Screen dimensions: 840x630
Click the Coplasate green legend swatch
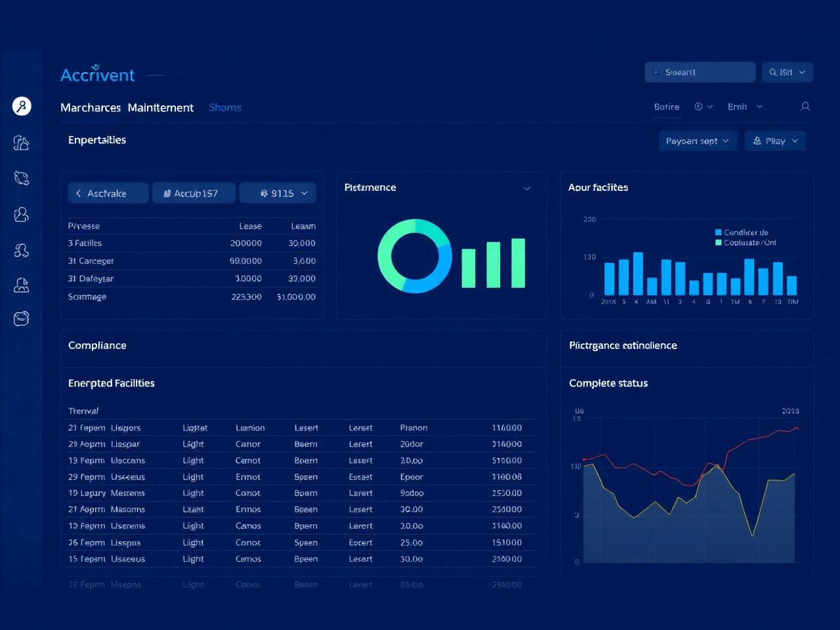pos(719,242)
